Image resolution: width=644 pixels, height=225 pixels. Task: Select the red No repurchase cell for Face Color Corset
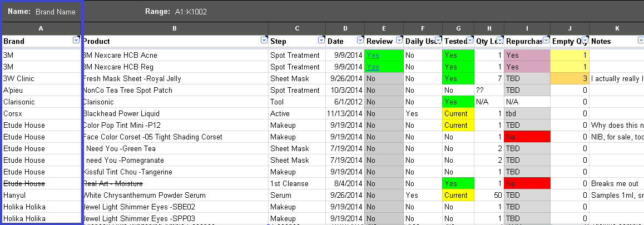tap(527, 137)
